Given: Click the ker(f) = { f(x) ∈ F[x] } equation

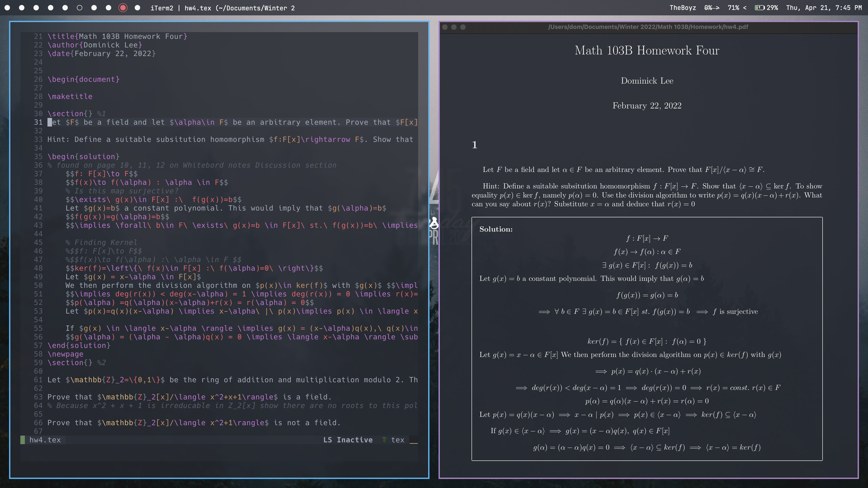Looking at the screenshot, I should 647,342.
